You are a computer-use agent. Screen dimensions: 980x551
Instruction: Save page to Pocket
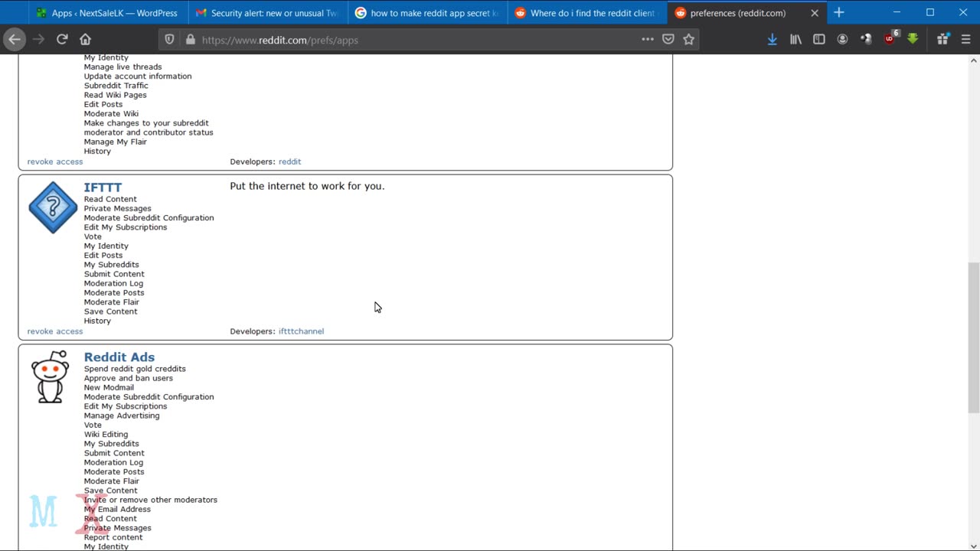(668, 39)
